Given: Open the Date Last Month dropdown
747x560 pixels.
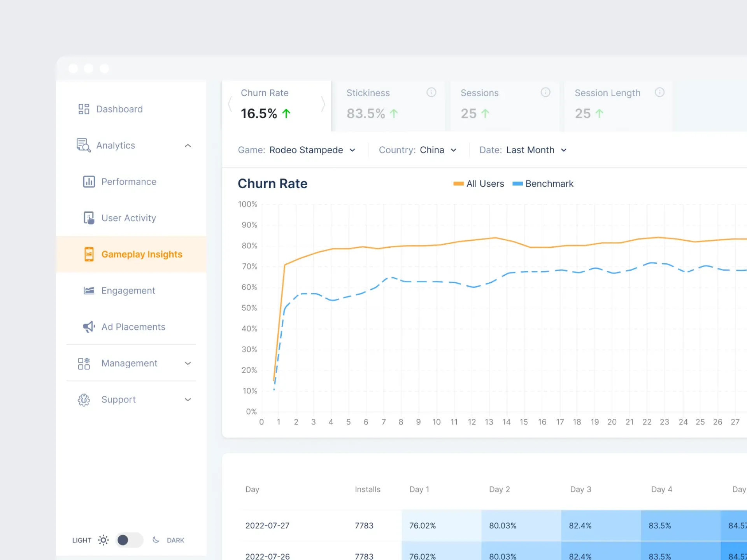Looking at the screenshot, I should pos(523,150).
